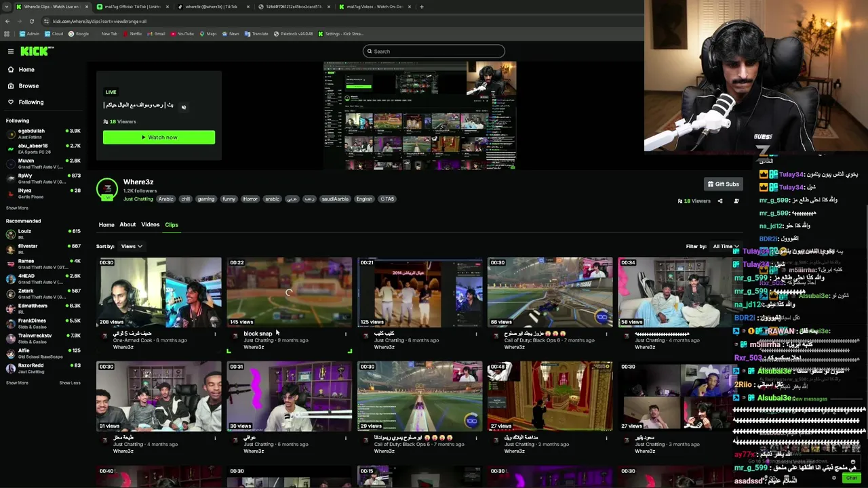
Task: Expand Show More under Following
Action: (18, 208)
